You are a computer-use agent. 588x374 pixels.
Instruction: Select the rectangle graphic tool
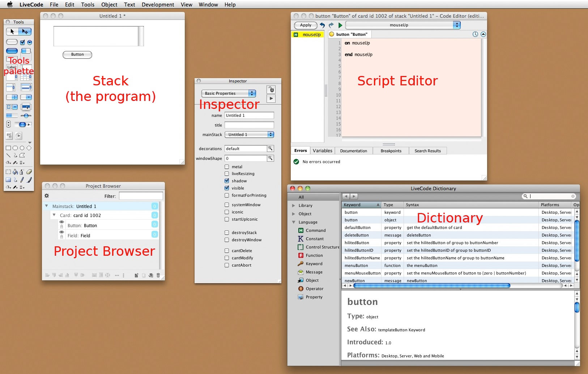coord(8,148)
